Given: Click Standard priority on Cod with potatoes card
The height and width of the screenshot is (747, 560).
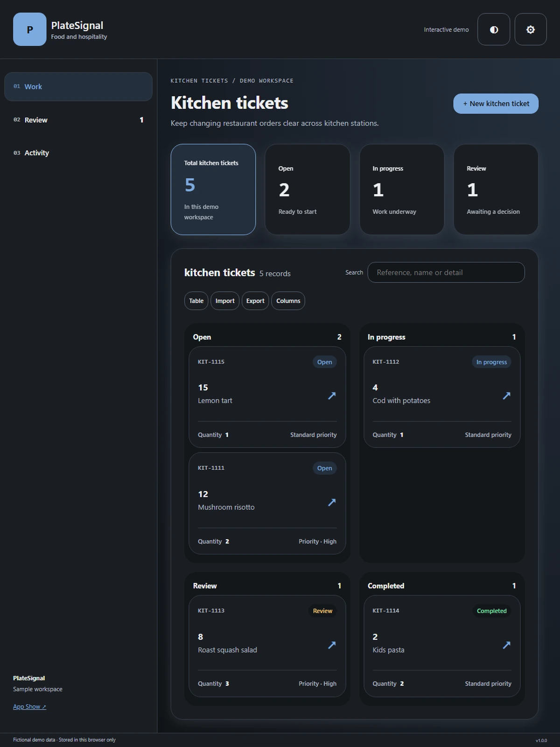Looking at the screenshot, I should tap(488, 435).
